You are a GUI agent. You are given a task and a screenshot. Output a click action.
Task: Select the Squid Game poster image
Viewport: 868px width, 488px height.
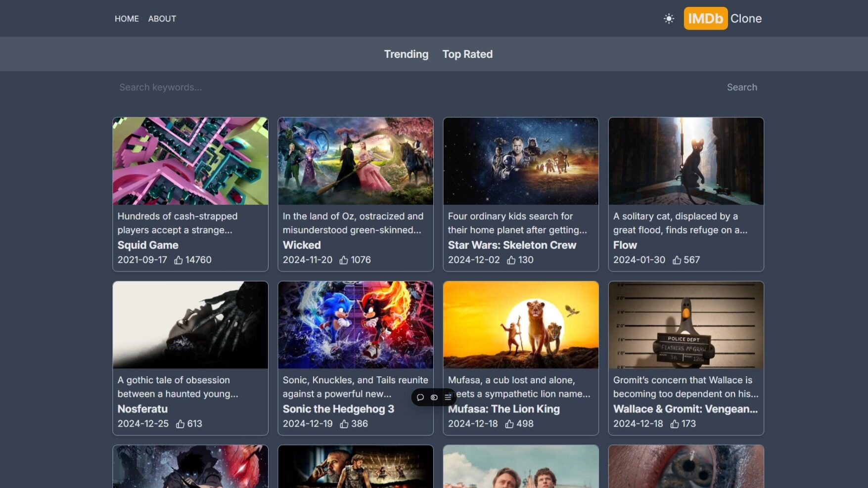[190, 161]
